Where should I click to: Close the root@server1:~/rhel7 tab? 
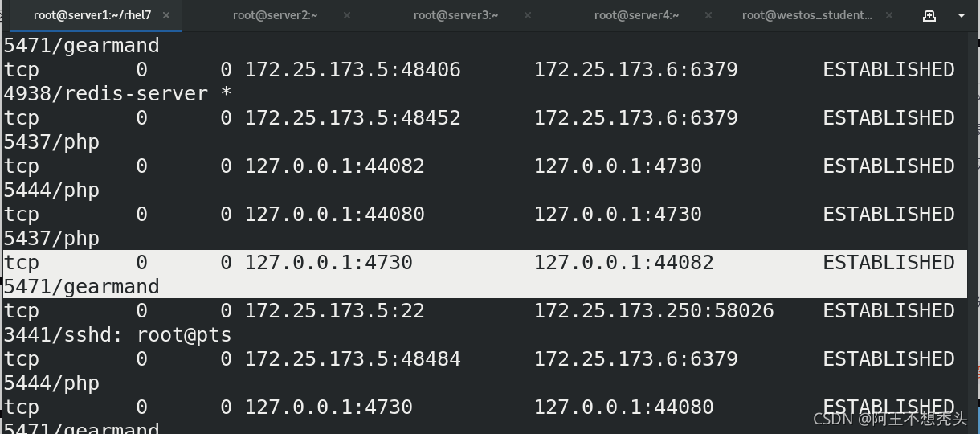pyautogui.click(x=166, y=15)
